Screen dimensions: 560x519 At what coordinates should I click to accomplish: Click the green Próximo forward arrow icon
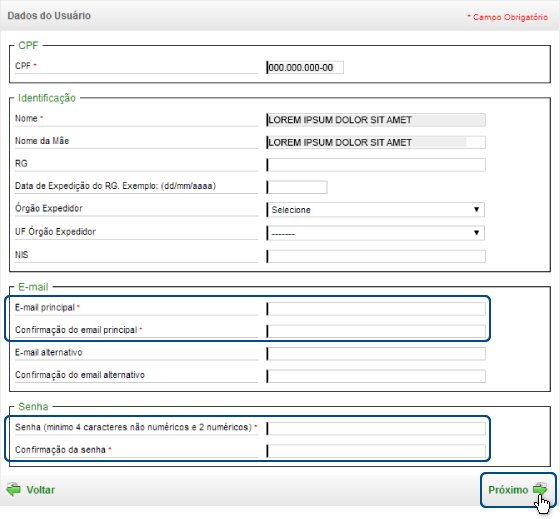(x=540, y=488)
